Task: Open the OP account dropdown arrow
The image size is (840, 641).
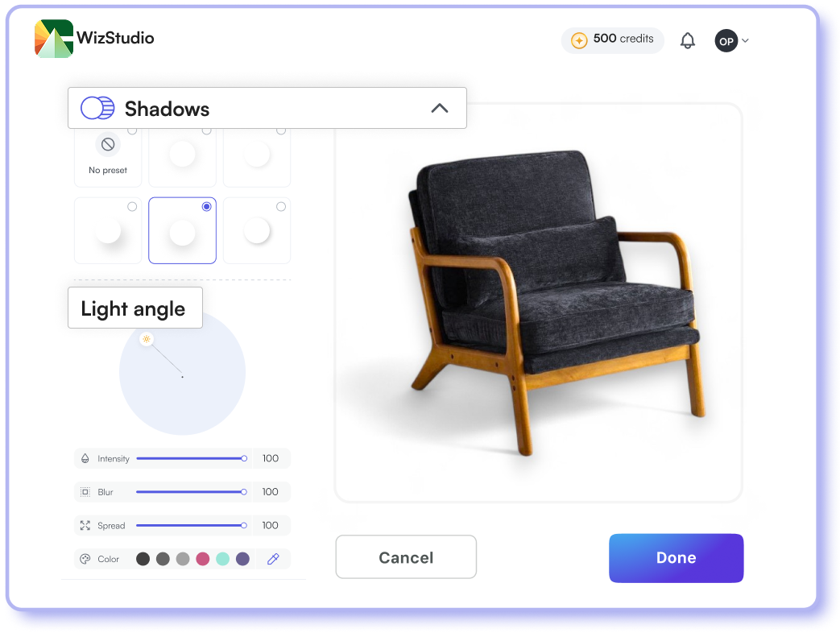Action: (745, 41)
